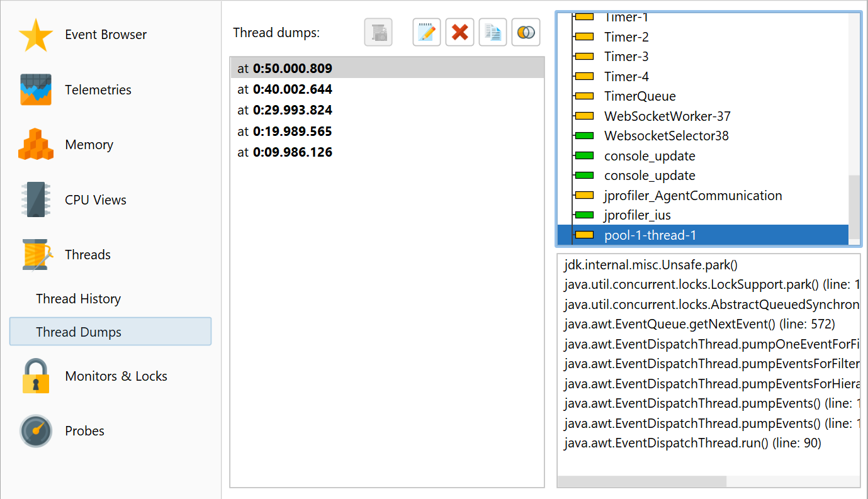
Task: Select the Threads section
Action: pos(87,255)
